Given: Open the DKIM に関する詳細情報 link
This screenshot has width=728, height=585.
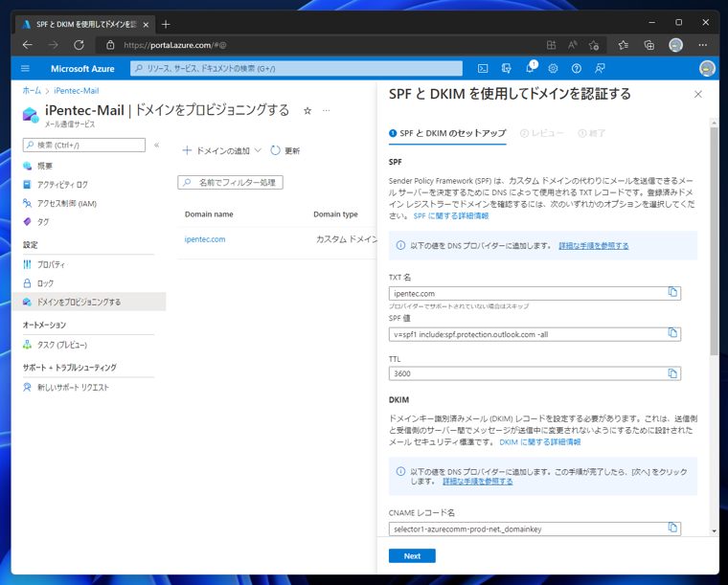Looking at the screenshot, I should [x=540, y=442].
